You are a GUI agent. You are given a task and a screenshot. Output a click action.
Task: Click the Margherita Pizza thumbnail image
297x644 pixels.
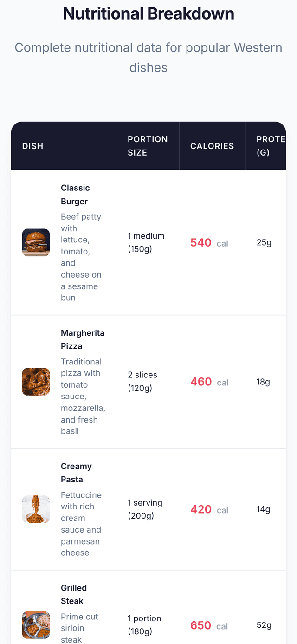click(36, 382)
